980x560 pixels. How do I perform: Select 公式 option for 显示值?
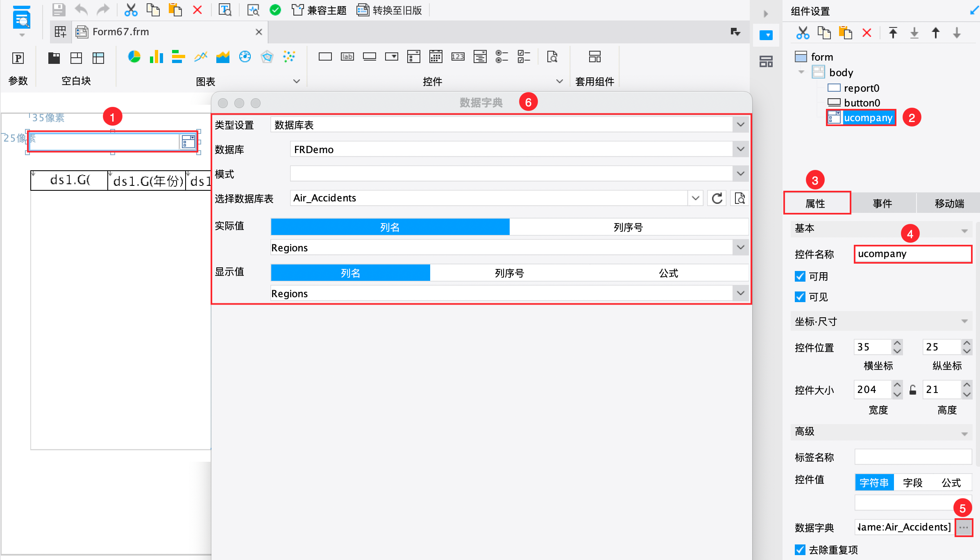tap(668, 273)
